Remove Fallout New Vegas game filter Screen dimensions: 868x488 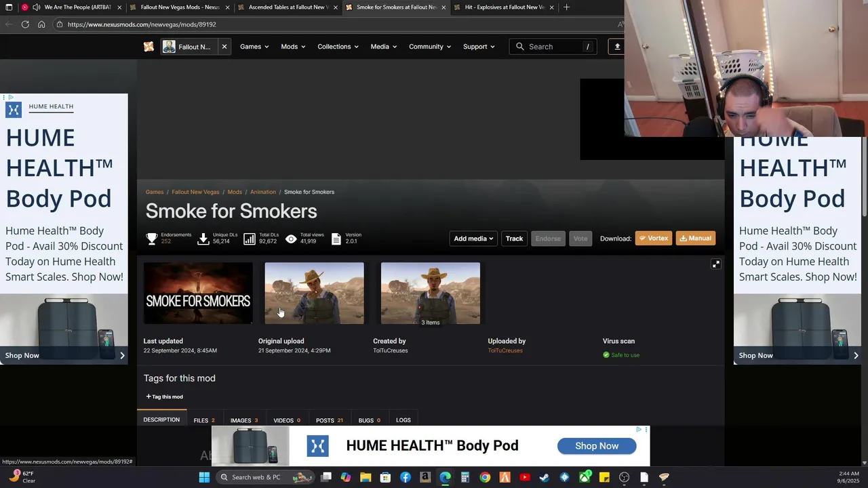click(x=224, y=47)
